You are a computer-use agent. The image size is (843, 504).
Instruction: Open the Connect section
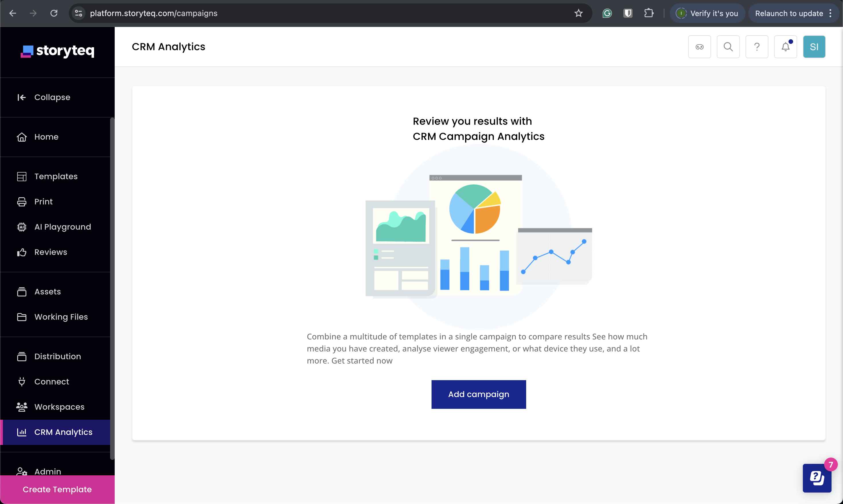(55, 382)
